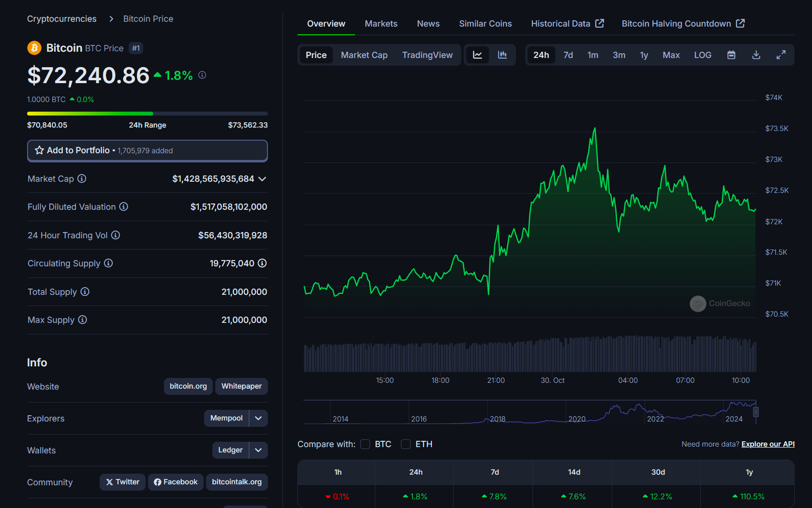
Task: Switch to line chart view icon
Action: (477, 55)
